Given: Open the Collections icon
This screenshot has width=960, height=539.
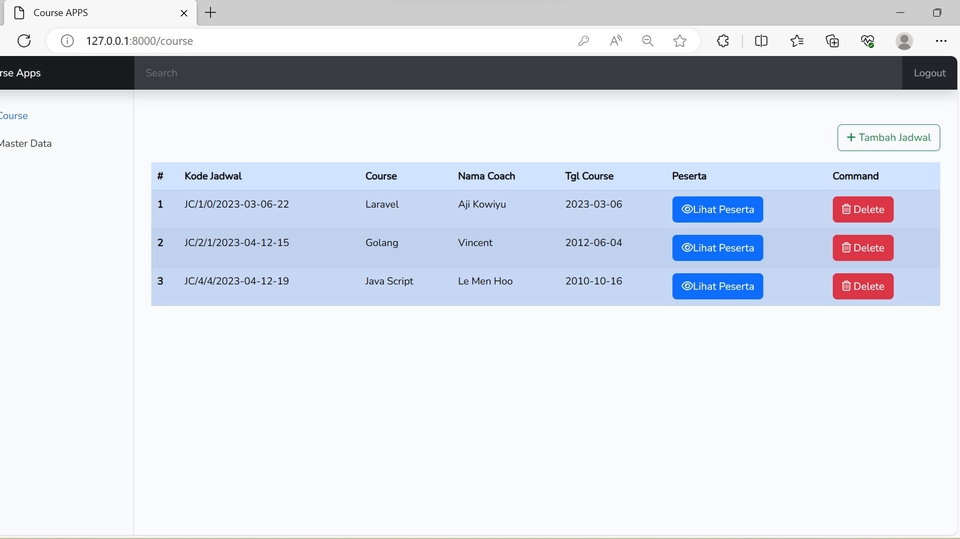Looking at the screenshot, I should click(x=832, y=41).
